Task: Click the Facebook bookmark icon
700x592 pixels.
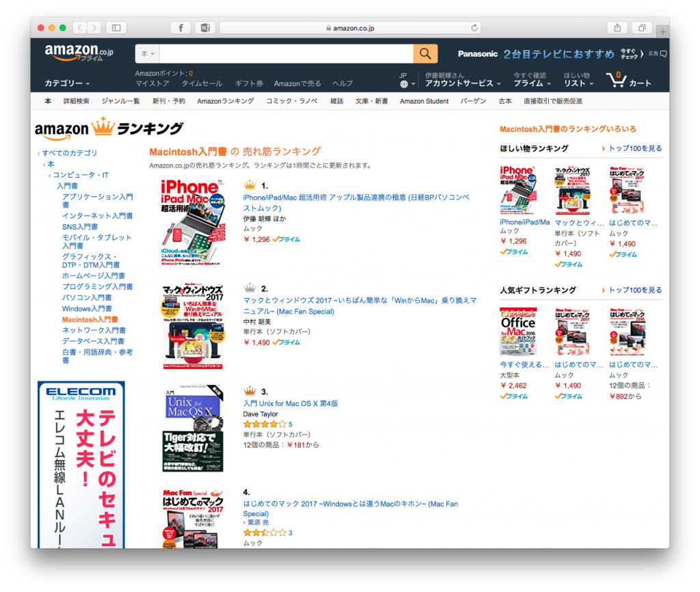Action: tap(180, 27)
